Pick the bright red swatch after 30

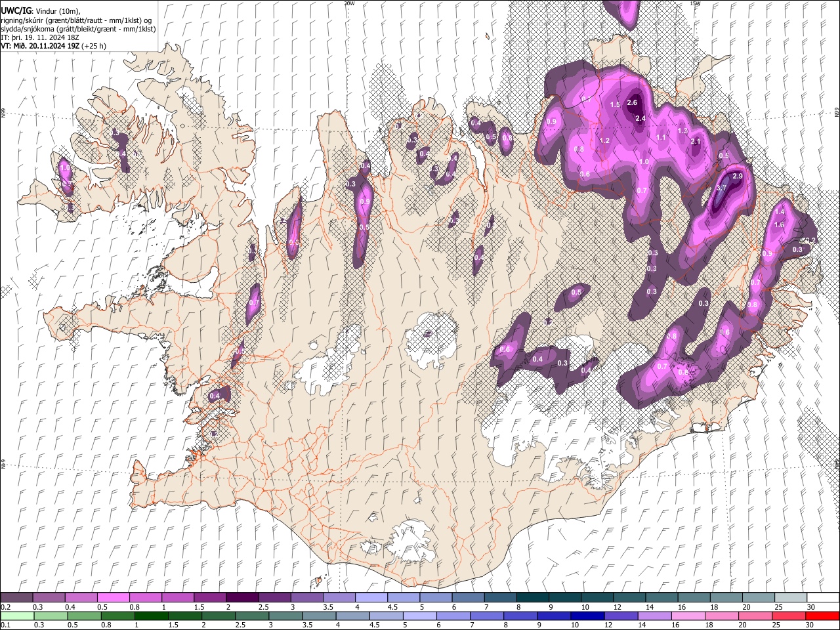click(x=822, y=616)
